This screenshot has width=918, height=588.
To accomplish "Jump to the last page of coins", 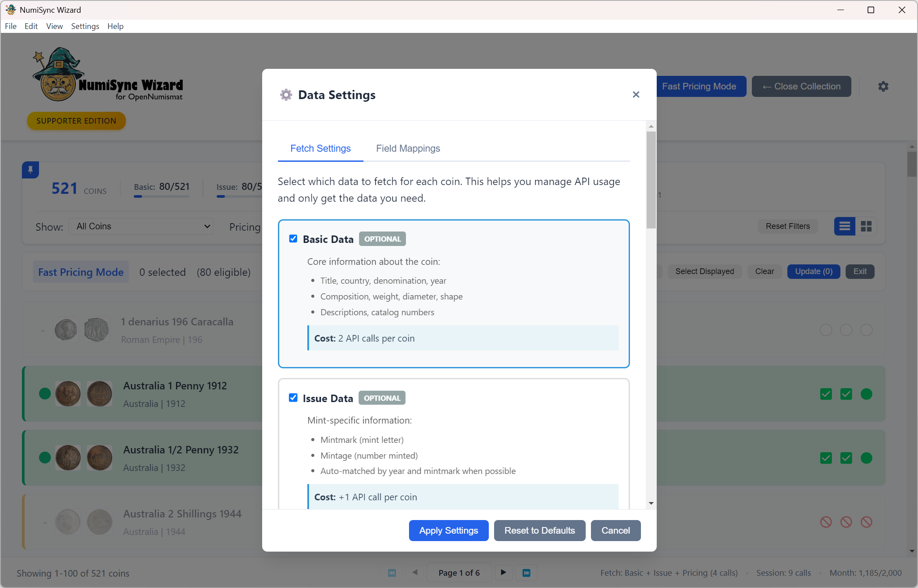I will [x=526, y=573].
